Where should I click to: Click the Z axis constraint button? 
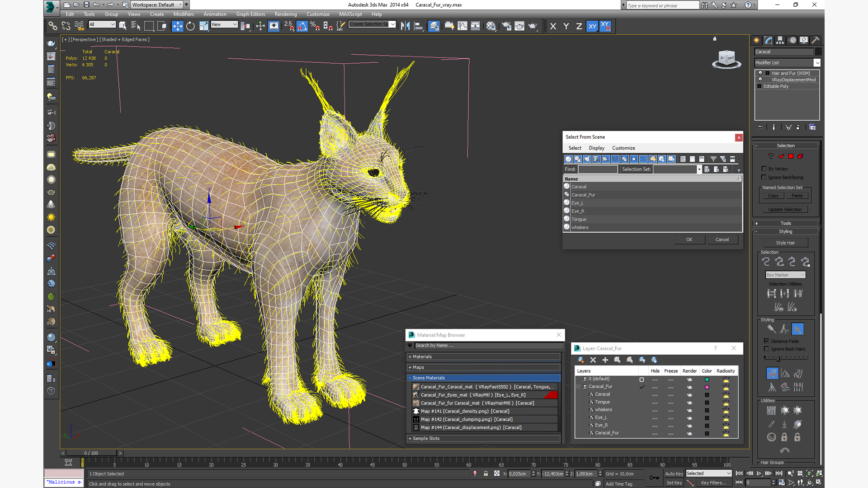(579, 26)
